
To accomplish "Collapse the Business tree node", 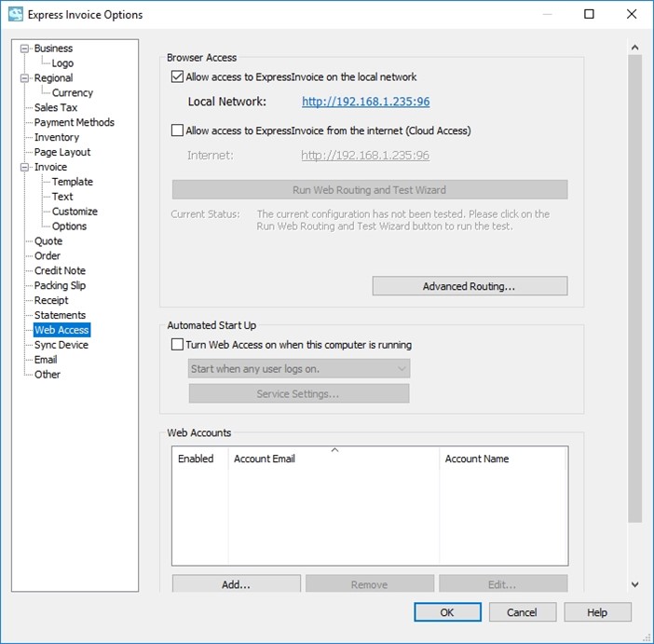I will 24,48.
